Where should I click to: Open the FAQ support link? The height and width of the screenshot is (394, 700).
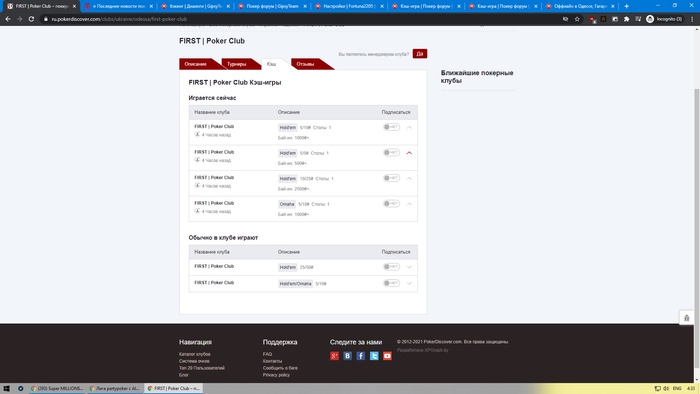click(267, 354)
